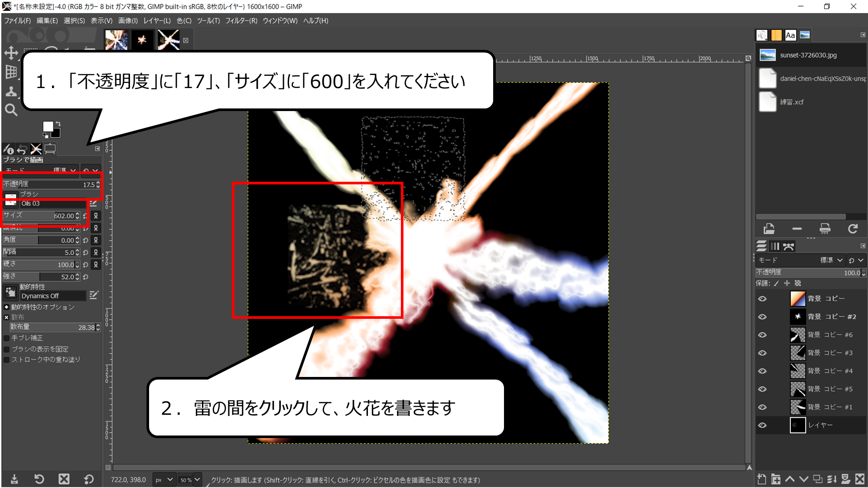Reset colors to default black and white
The width and height of the screenshot is (868, 488).
pyautogui.click(x=46, y=135)
